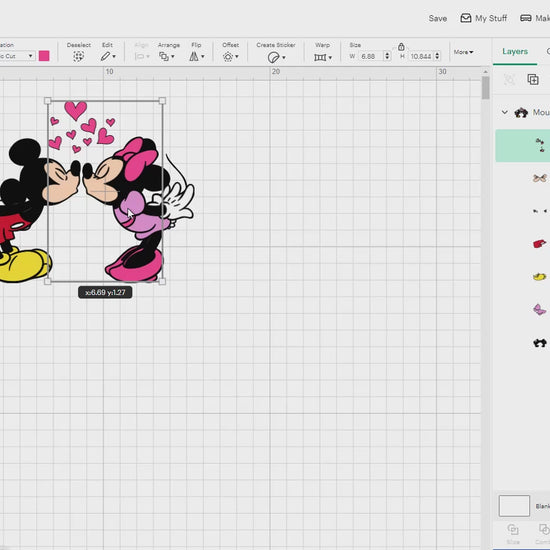The height and width of the screenshot is (550, 550).
Task: Click the canvas vertical scrollbar thumb
Action: coord(485,88)
